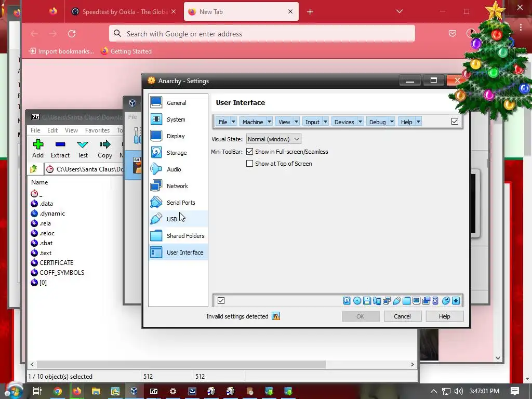Expand the Input menu arrow in menu editor
532x399 pixels.
[x=325, y=122]
